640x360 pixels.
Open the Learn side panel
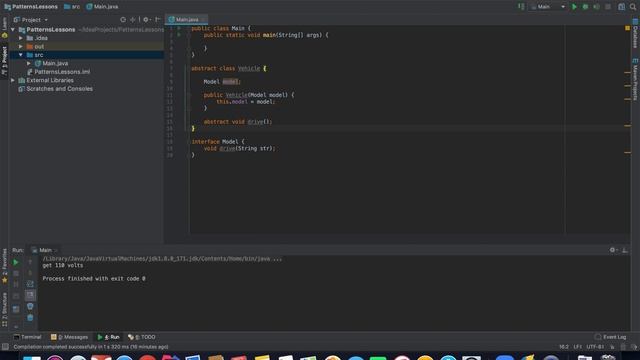(4, 28)
